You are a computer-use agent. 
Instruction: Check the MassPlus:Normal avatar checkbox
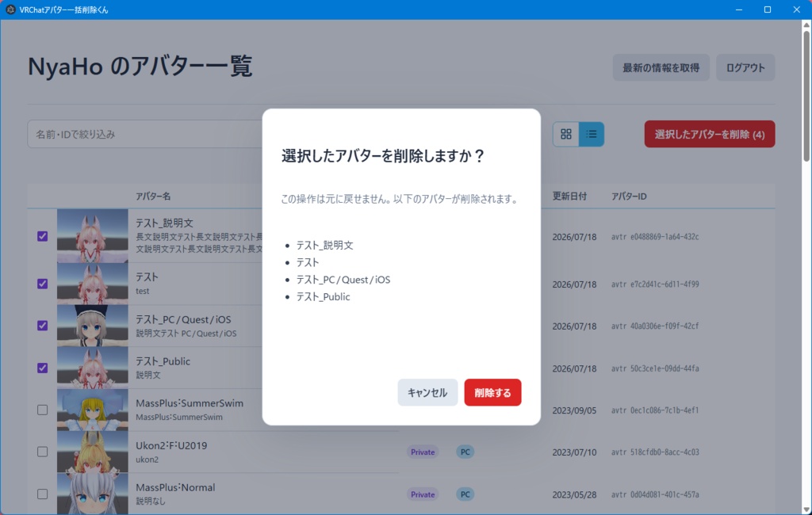[43, 494]
